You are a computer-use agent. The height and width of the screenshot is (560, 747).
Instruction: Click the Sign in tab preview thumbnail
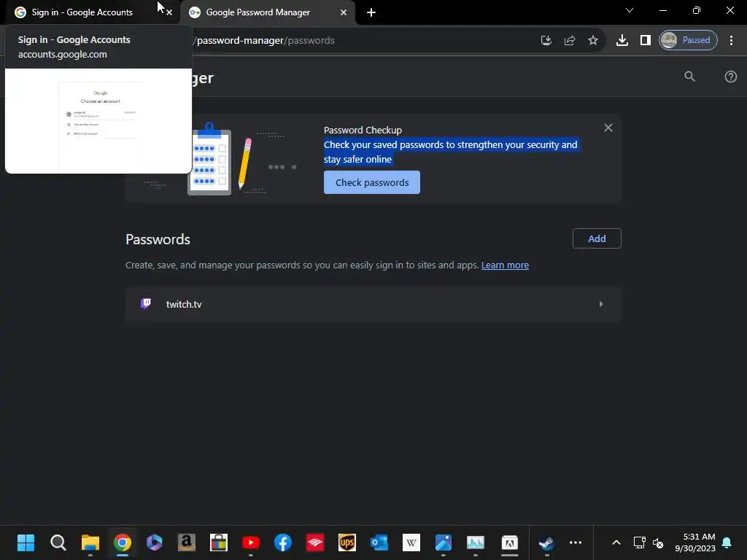click(x=98, y=121)
